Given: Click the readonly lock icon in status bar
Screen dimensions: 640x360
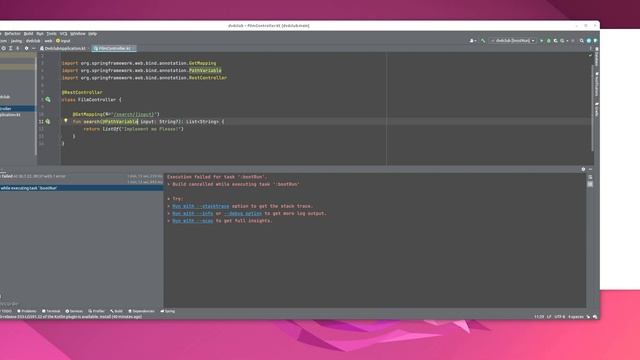Looking at the screenshot, I should [588, 317].
